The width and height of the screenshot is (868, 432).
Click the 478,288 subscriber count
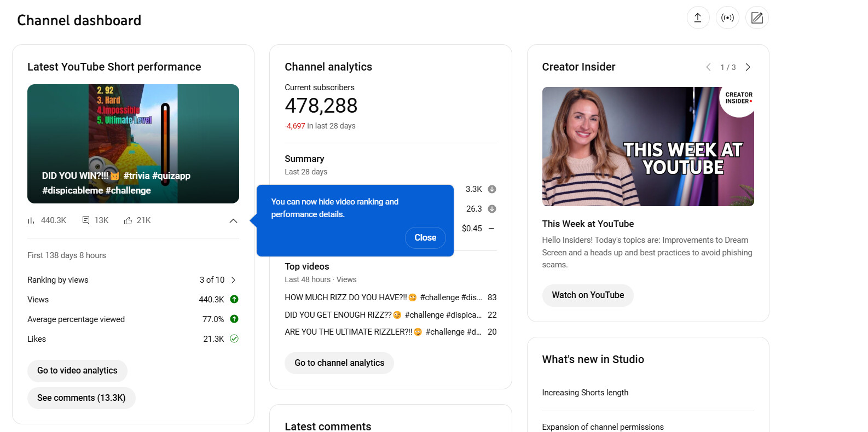click(x=321, y=106)
